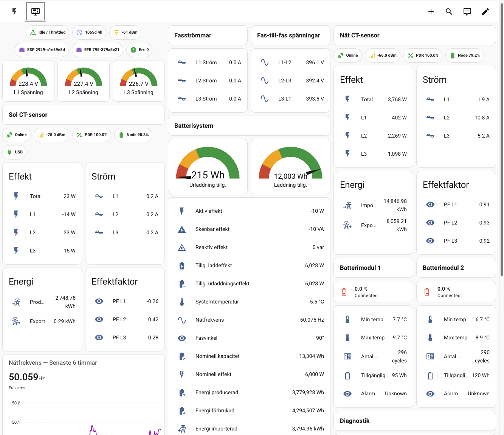Click the USB chip under Sol CT-sensor
The width and height of the screenshot is (504, 435).
[x=15, y=152]
